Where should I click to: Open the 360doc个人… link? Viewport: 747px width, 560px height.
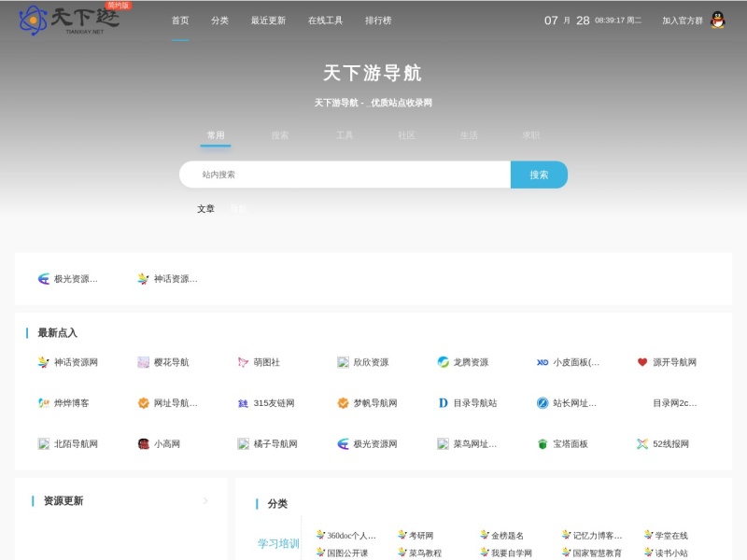[352, 536]
